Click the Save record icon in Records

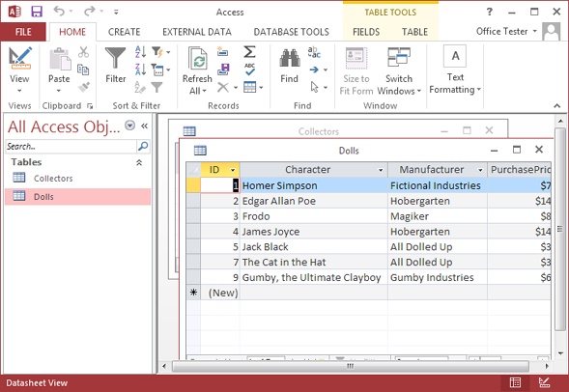(223, 70)
